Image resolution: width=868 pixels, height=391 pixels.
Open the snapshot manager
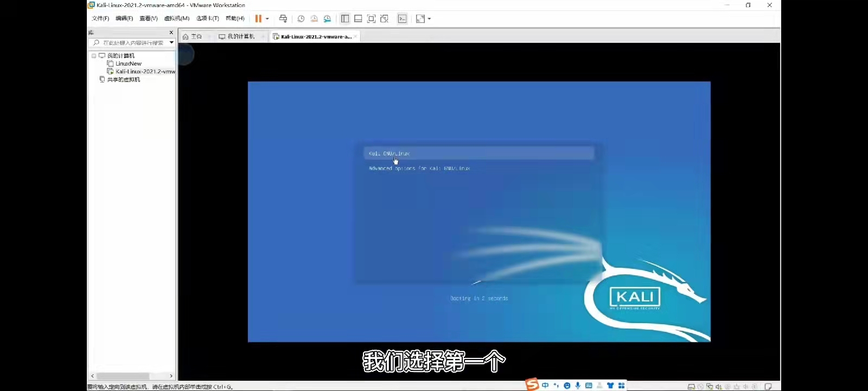click(x=327, y=18)
